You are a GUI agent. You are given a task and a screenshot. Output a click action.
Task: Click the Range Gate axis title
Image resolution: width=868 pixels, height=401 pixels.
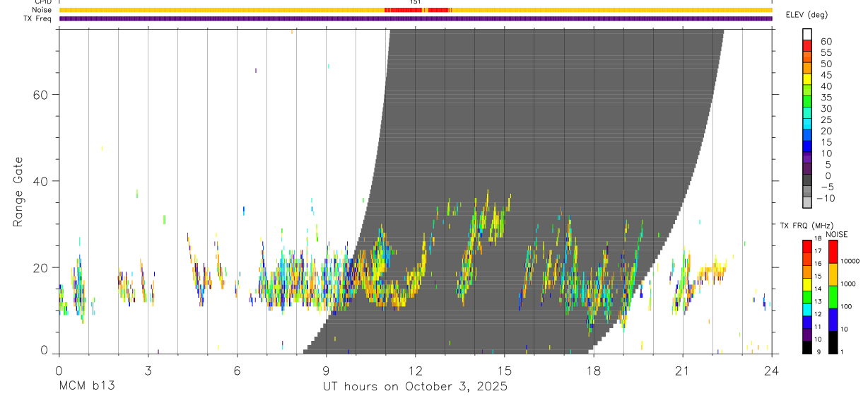click(x=18, y=192)
